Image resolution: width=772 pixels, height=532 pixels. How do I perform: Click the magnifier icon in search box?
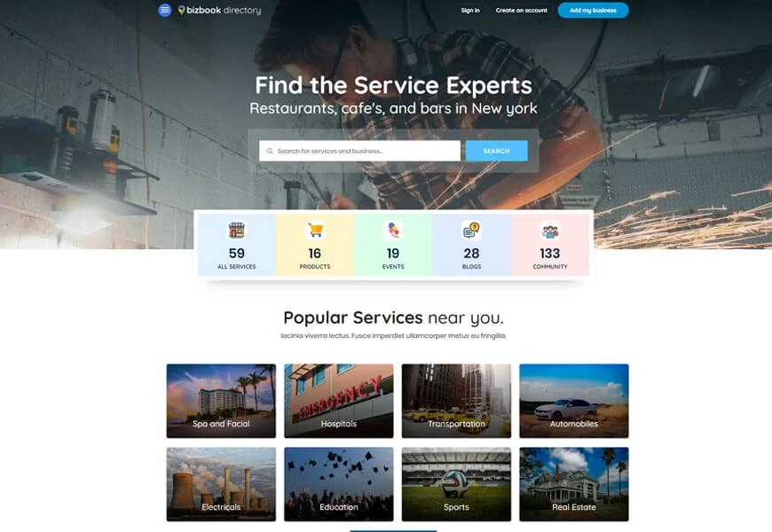click(270, 151)
